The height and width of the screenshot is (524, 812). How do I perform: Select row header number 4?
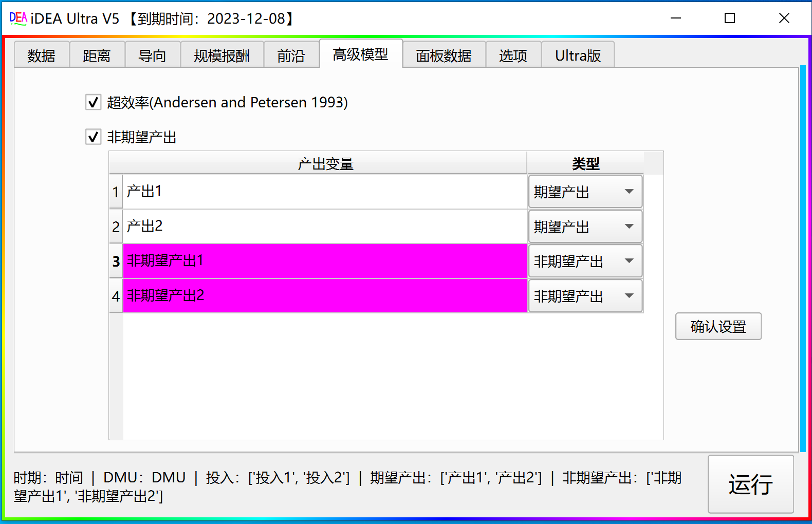[116, 296]
